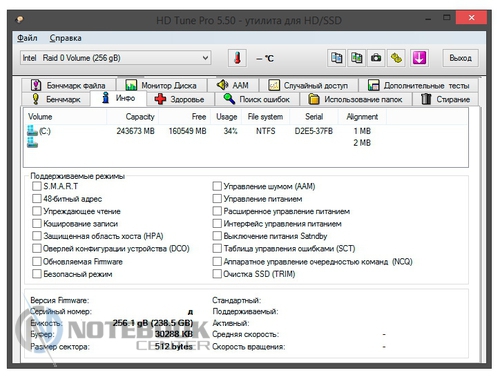Screen dimensions: 500x377
Task: Open the Справка menu
Action: coord(65,38)
